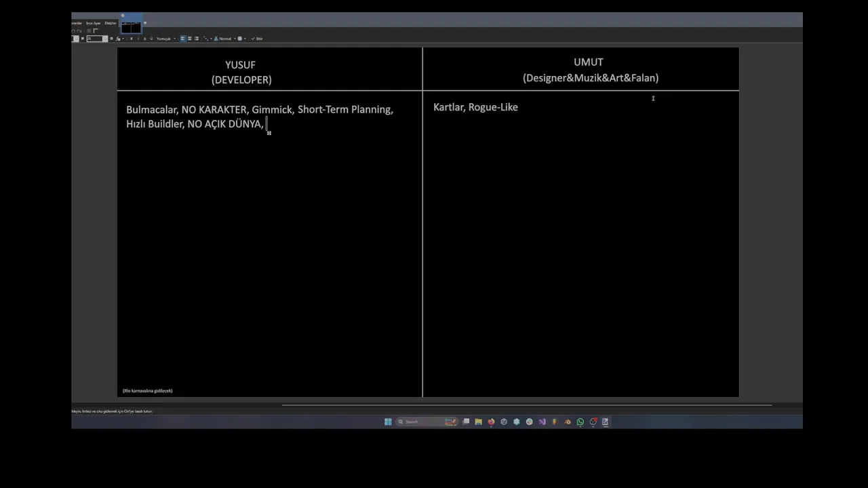868x488 pixels.
Task: Center align the text
Action: (x=190, y=39)
